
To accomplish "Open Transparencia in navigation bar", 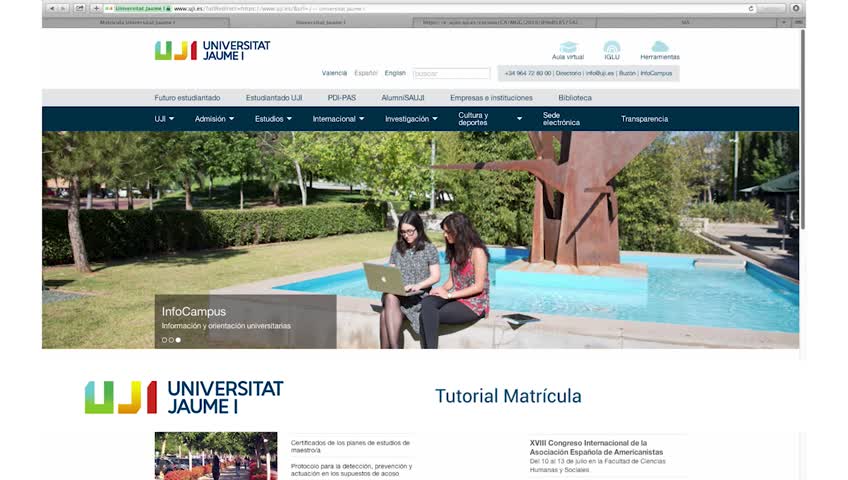I will (x=644, y=119).
